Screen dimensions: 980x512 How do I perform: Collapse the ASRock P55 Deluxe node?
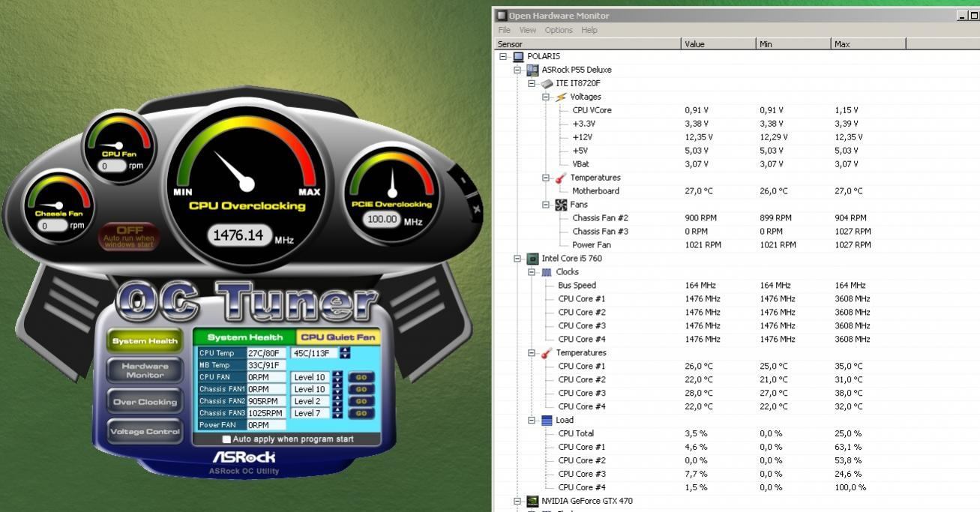point(517,70)
